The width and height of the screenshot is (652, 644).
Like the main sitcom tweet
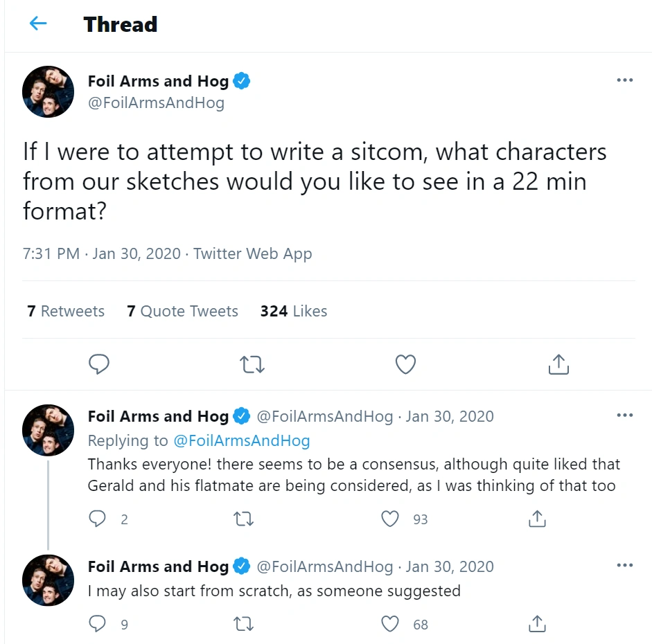point(405,364)
